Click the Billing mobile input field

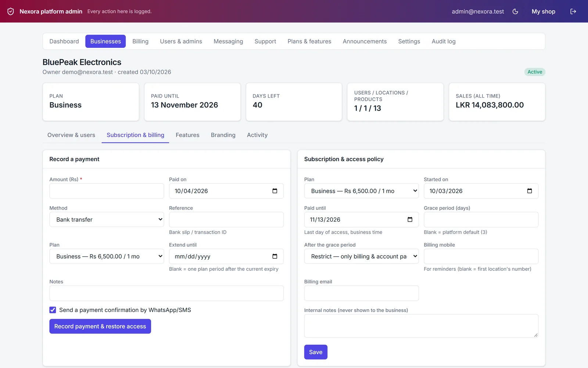tap(481, 256)
